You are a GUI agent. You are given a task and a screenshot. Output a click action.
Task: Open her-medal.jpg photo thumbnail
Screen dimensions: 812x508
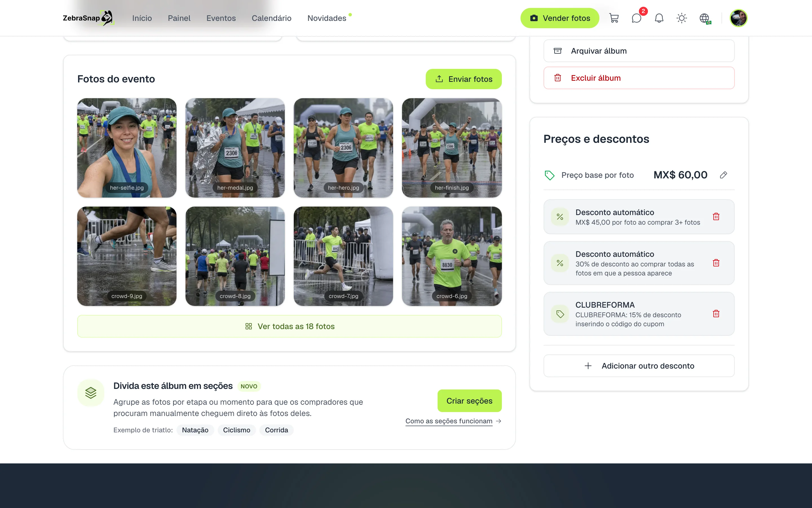235,148
